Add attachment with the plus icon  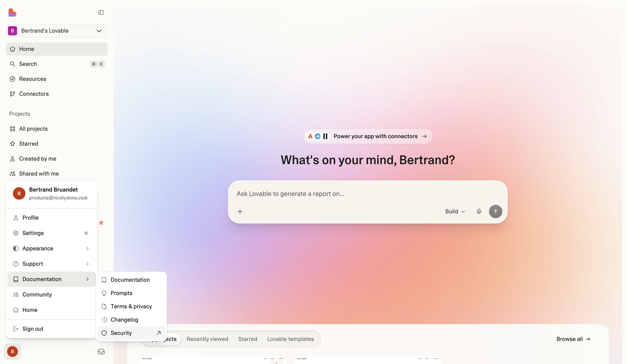[240, 211]
